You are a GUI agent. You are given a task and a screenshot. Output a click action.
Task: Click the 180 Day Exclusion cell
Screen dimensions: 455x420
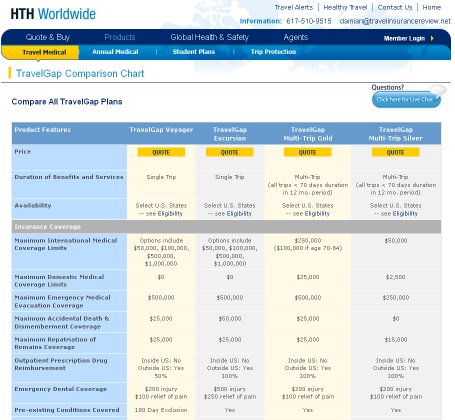[x=161, y=410]
